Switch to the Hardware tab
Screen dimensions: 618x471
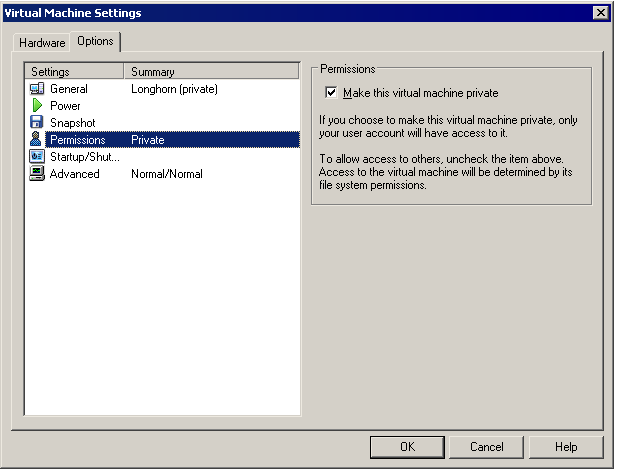pyautogui.click(x=42, y=43)
